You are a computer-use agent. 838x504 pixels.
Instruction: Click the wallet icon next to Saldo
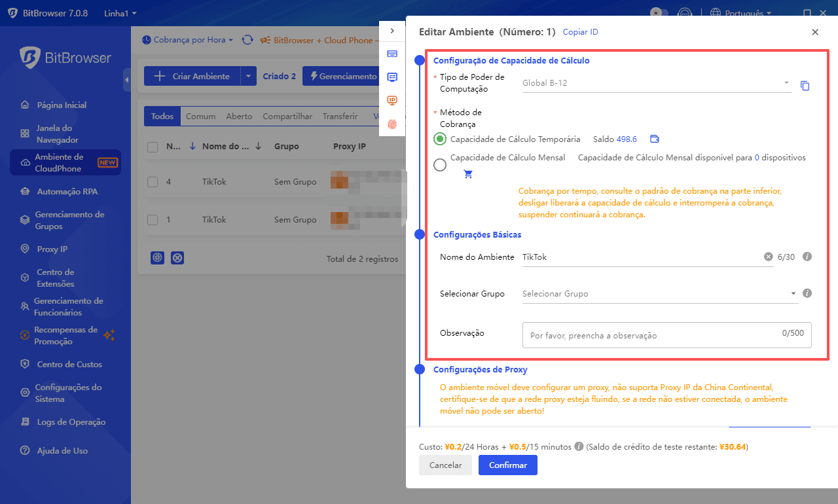click(x=654, y=139)
